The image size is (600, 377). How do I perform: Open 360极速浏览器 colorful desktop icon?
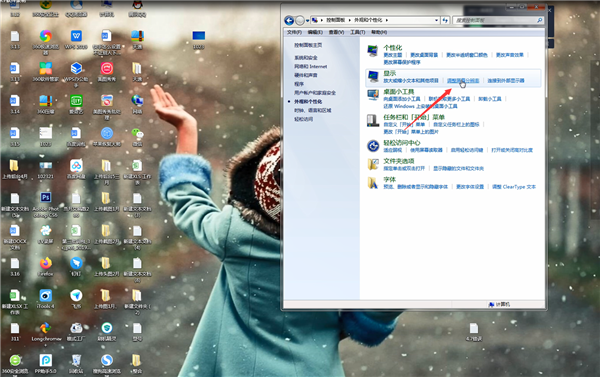[x=46, y=36]
